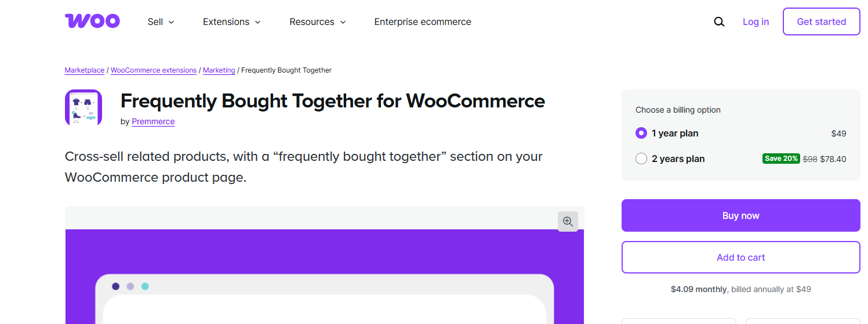Click the Frequently Bought Together extension icon
Image resolution: width=868 pixels, height=324 pixels.
click(x=83, y=108)
